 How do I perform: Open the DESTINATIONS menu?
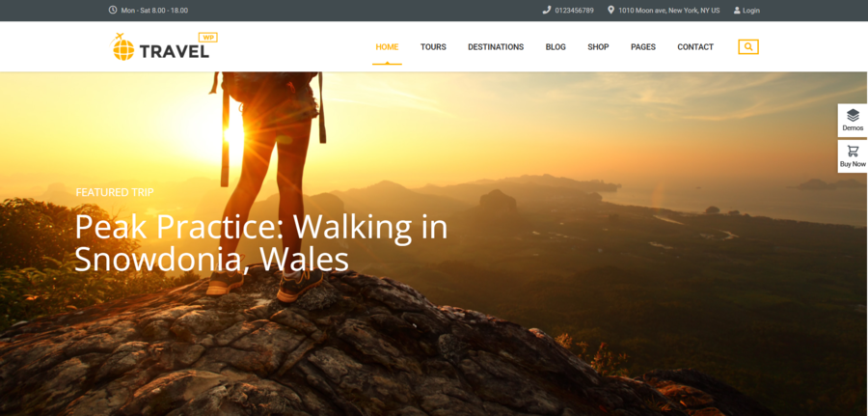496,47
